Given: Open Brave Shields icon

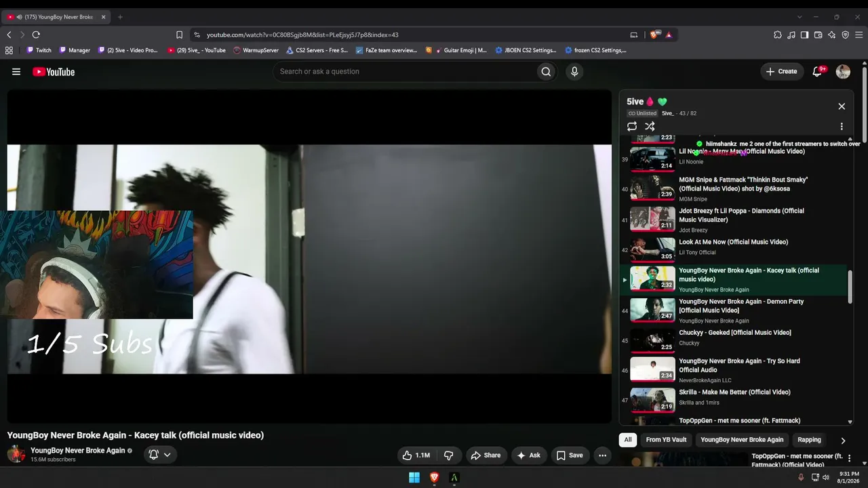Looking at the screenshot, I should (x=654, y=35).
